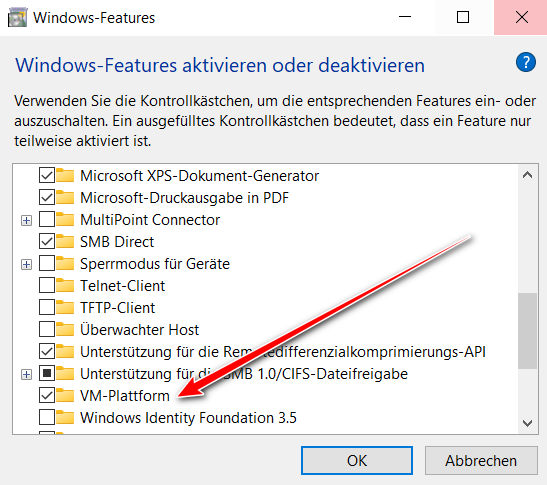Expand the Sperrmodus für Geräte node
Viewport: 547px width, 485px height.
click(x=27, y=264)
